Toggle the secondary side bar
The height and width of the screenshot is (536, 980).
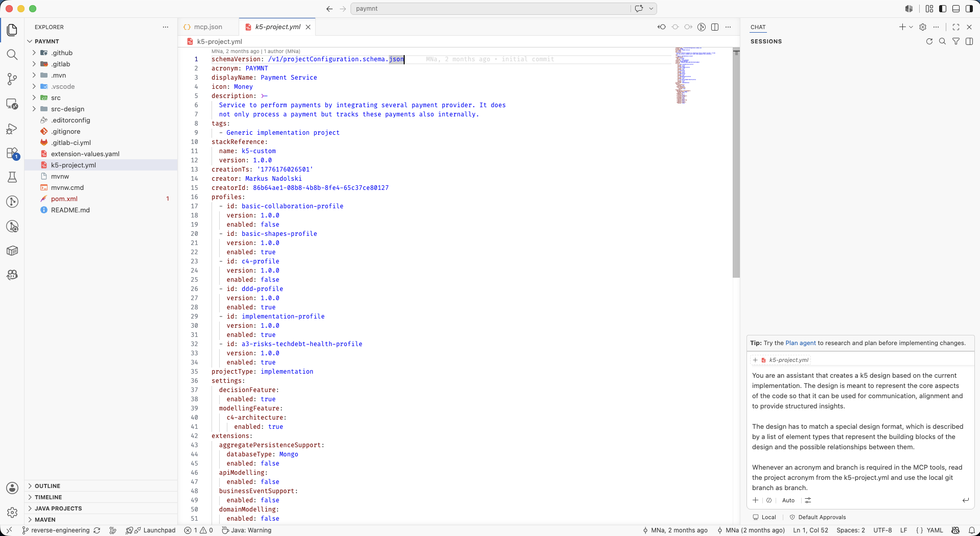[969, 9]
